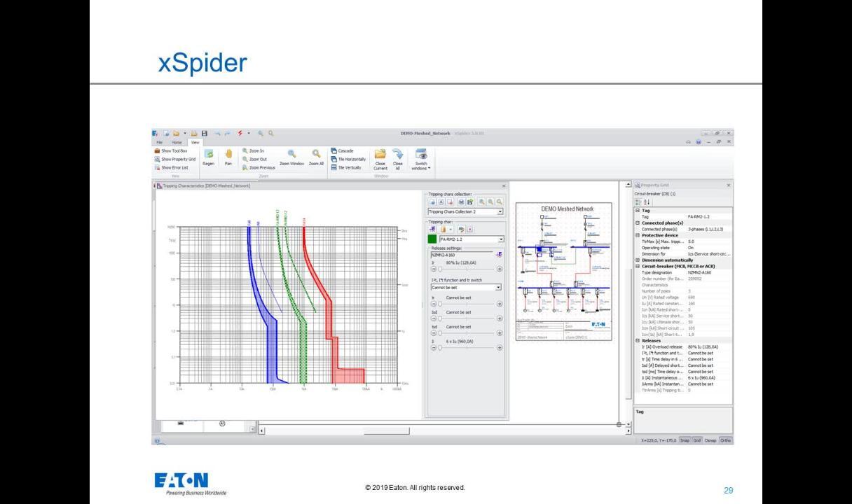Screen dimensions: 852x504
Task: Click the Close All icon
Action: pyautogui.click(x=397, y=153)
